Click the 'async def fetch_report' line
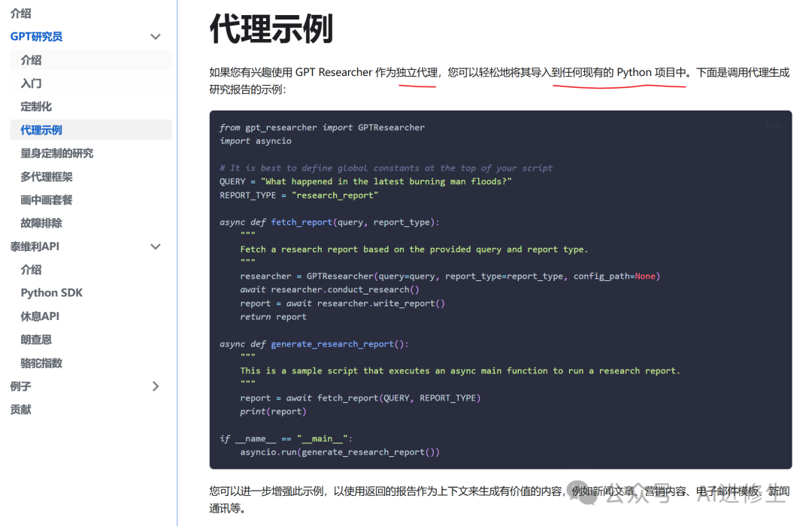 pos(329,222)
